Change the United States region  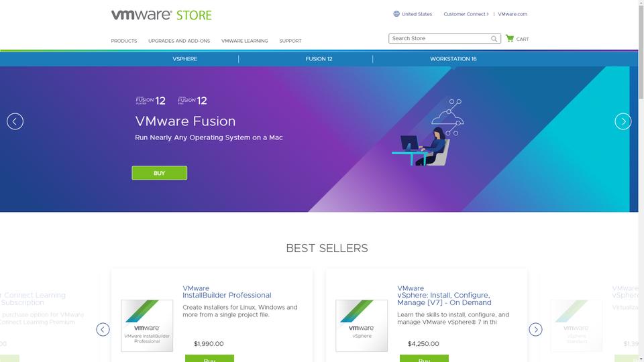coord(417,14)
